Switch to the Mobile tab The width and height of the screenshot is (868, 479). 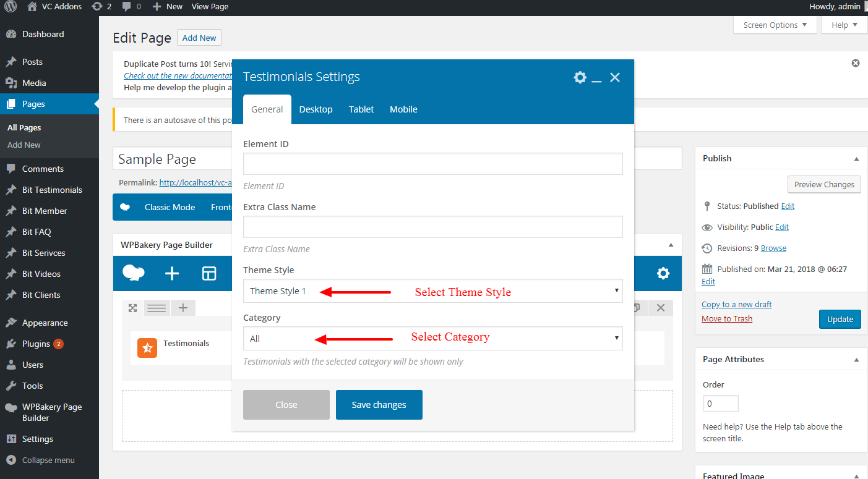coord(403,109)
